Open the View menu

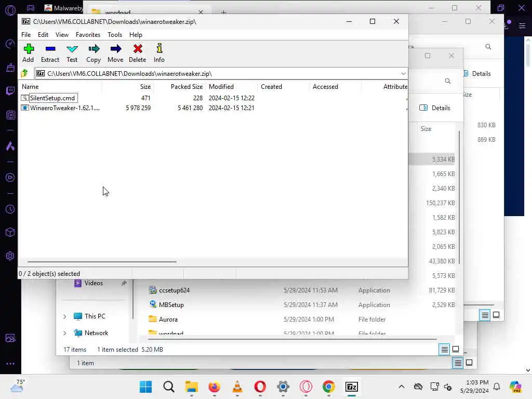[x=62, y=35]
